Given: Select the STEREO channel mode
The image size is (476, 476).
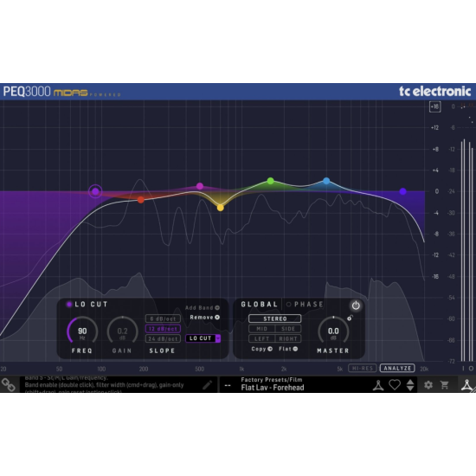Looking at the screenshot, I should (274, 318).
